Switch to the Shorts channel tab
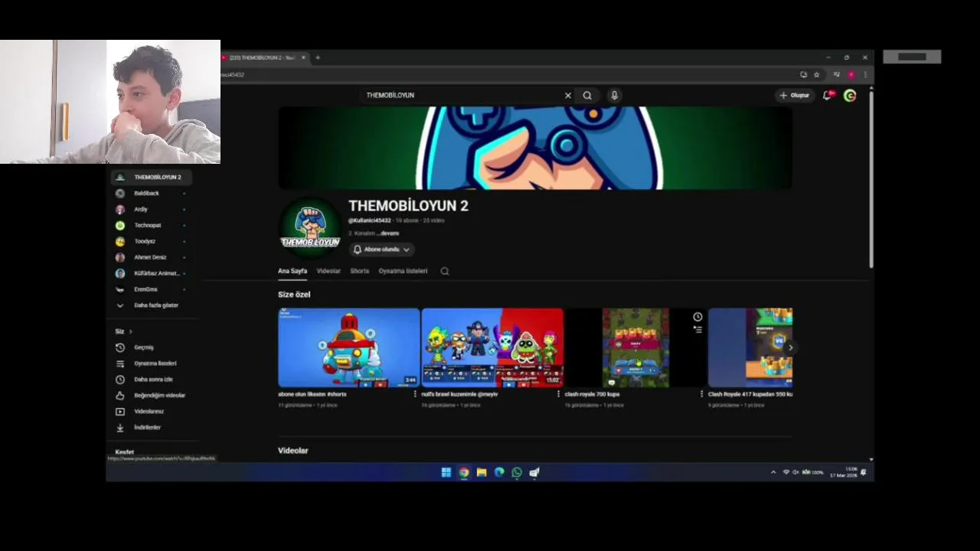The height and width of the screenshot is (551, 980). [x=360, y=271]
